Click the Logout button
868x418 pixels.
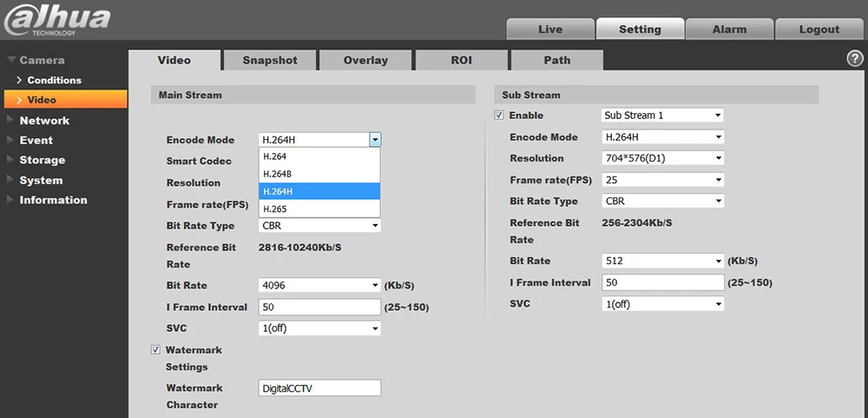(x=819, y=29)
